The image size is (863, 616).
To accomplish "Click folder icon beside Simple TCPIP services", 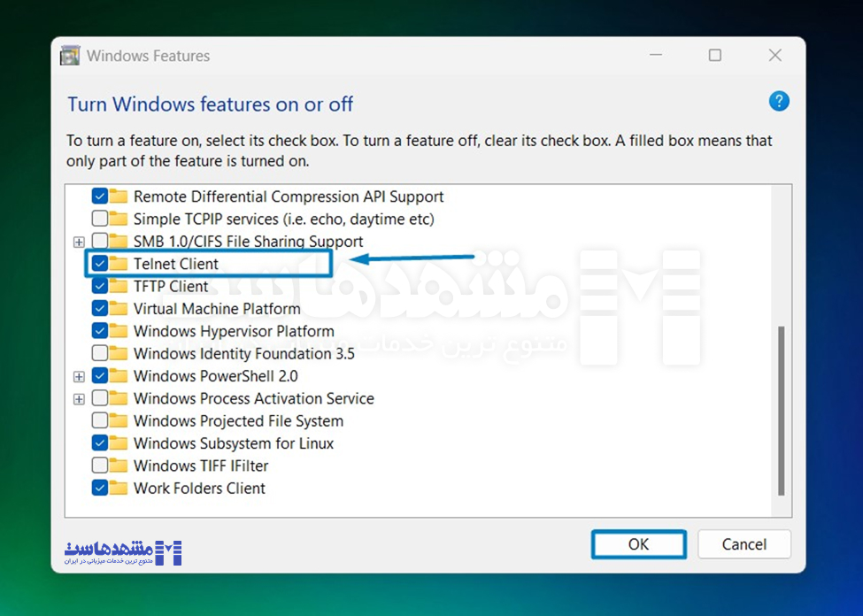I will pyautogui.click(x=118, y=219).
